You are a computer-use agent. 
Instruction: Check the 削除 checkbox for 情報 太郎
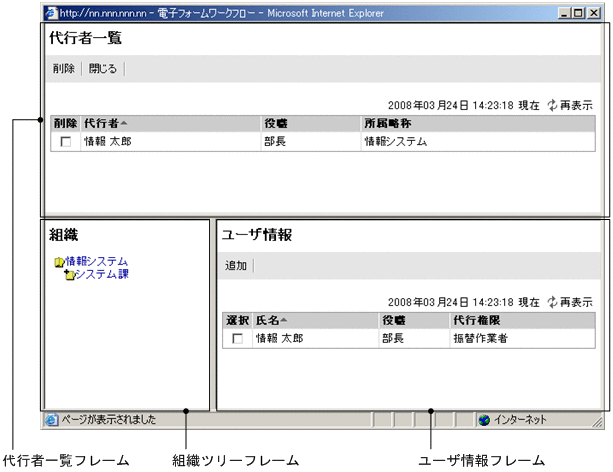pos(65,142)
